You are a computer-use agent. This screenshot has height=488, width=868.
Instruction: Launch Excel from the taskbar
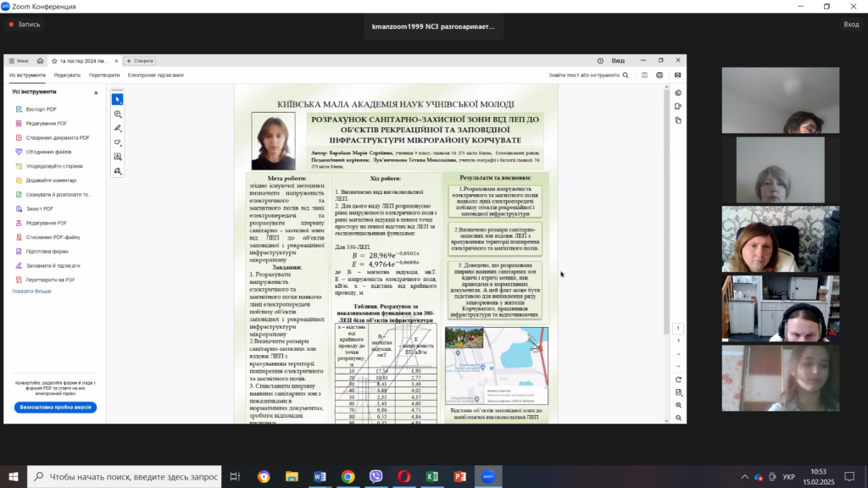tap(431, 476)
